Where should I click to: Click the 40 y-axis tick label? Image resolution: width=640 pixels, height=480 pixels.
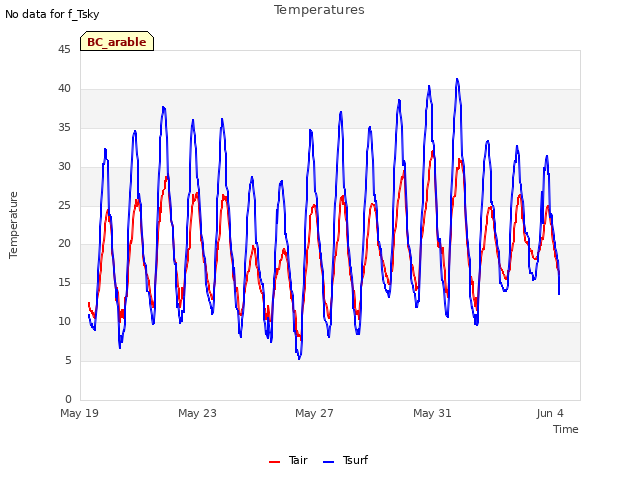(64, 88)
